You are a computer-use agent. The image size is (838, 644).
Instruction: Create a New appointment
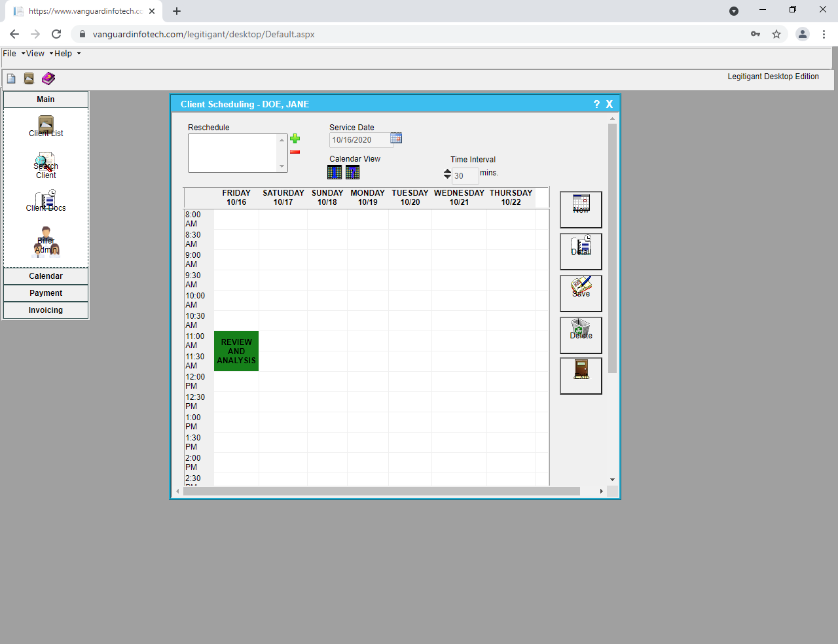[580, 209]
